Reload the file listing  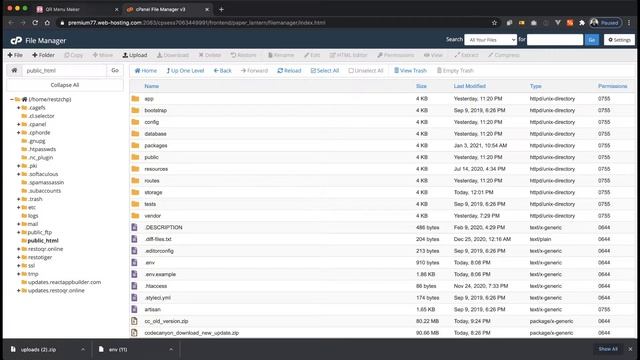(x=289, y=71)
